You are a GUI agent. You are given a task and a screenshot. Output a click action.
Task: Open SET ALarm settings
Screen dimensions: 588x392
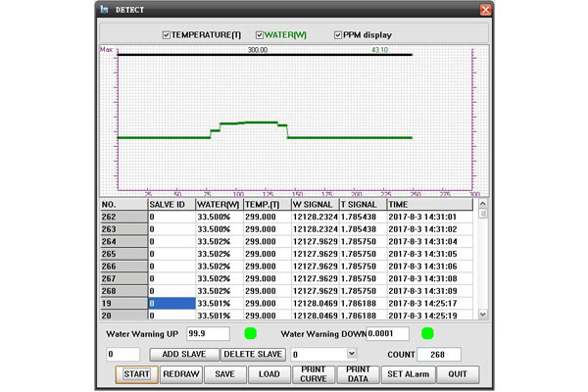pos(406,374)
